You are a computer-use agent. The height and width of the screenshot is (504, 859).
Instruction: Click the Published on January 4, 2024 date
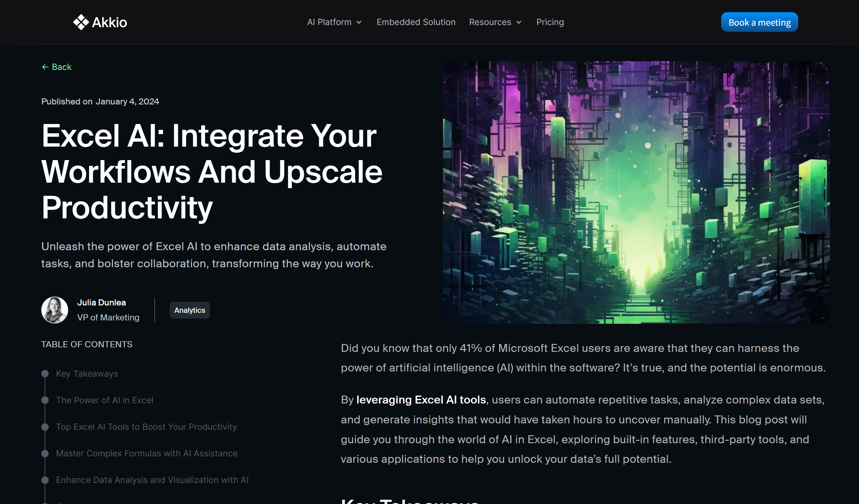coord(100,101)
